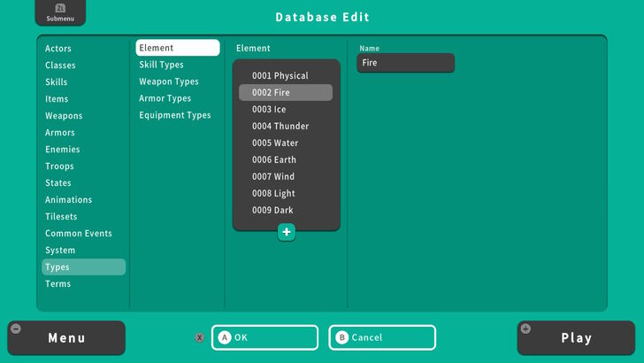The image size is (644, 363).
Task: Choose Weapon Types sub-category
Action: 169,81
